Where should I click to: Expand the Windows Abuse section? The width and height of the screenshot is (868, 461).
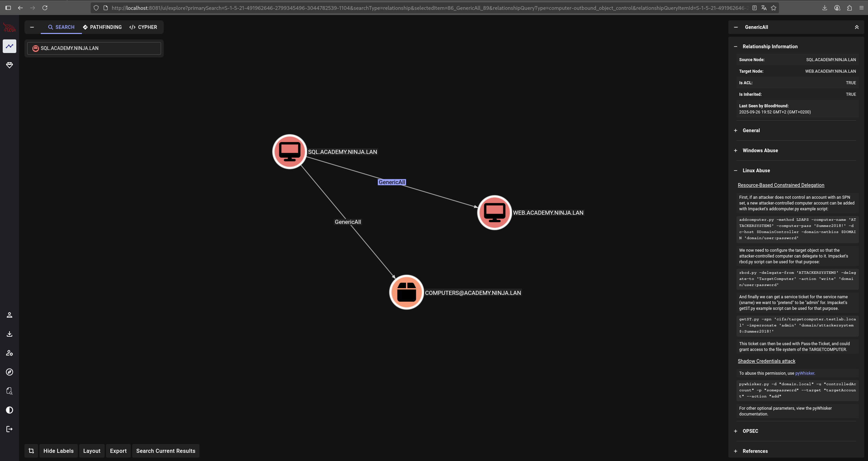[760, 150]
